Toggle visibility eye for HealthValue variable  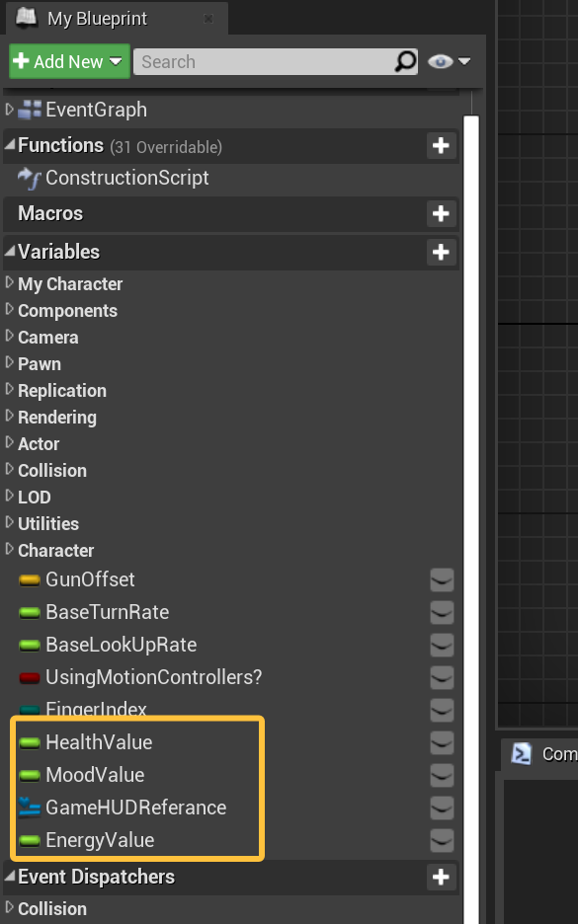(442, 743)
